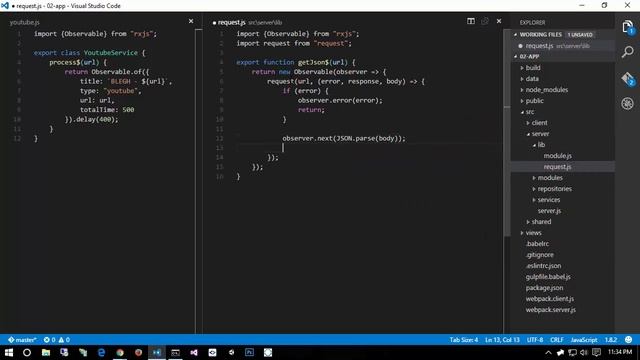Click the feedback smiley icon

pos(629,340)
